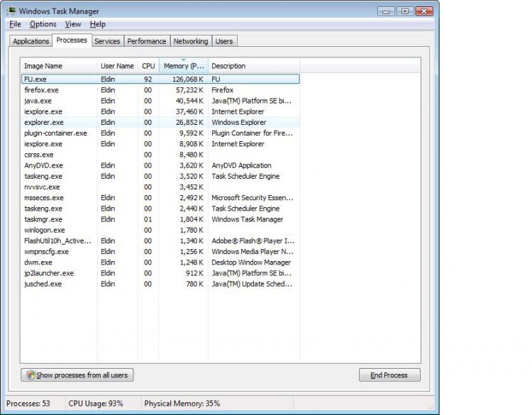532x415 pixels.
Task: Maximize the Task Manager window
Action: tap(405, 11)
